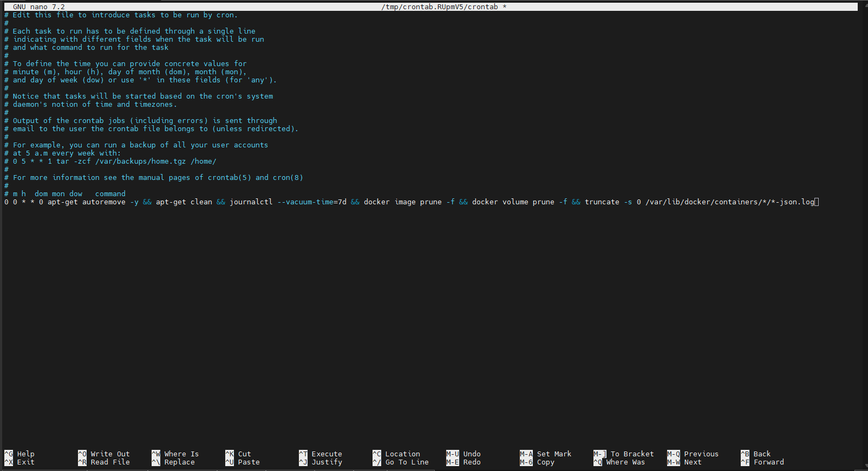Viewport: 868px width, 471px height.
Task: Click the 'at 5 a.m every week with:' line
Action: point(63,153)
